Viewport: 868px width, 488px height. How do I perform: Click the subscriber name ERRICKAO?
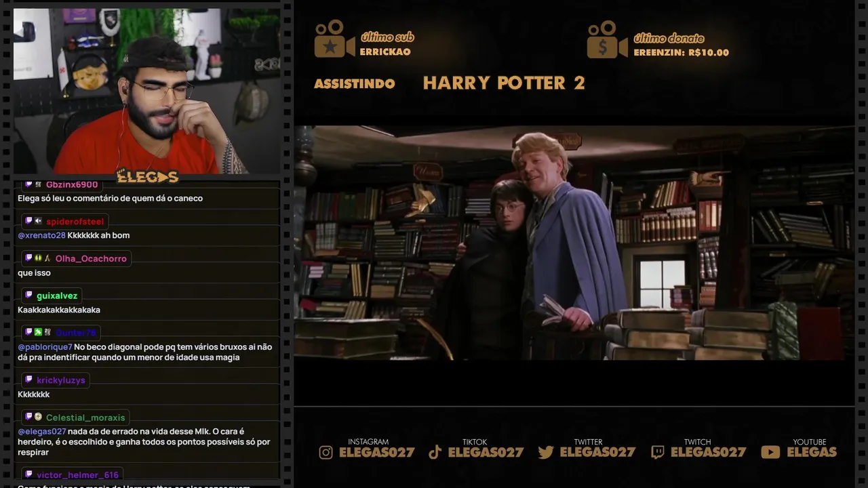click(x=385, y=52)
